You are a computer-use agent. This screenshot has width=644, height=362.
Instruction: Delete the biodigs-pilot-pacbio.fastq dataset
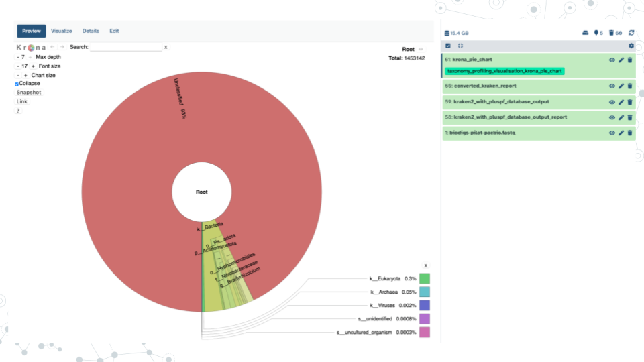coord(630,133)
